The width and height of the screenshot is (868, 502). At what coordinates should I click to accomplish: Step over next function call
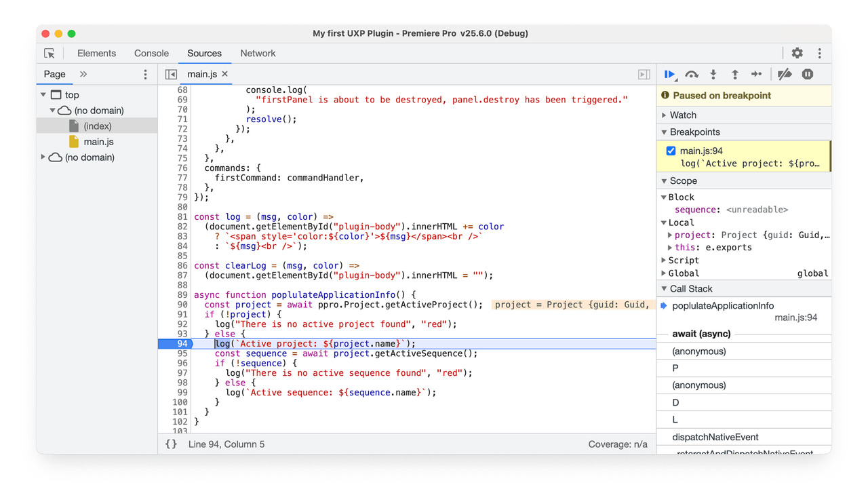point(692,74)
